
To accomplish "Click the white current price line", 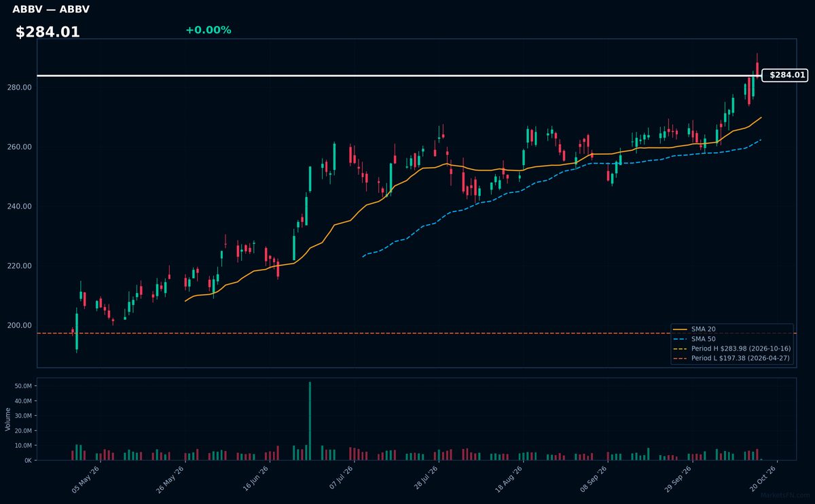I will [399, 75].
